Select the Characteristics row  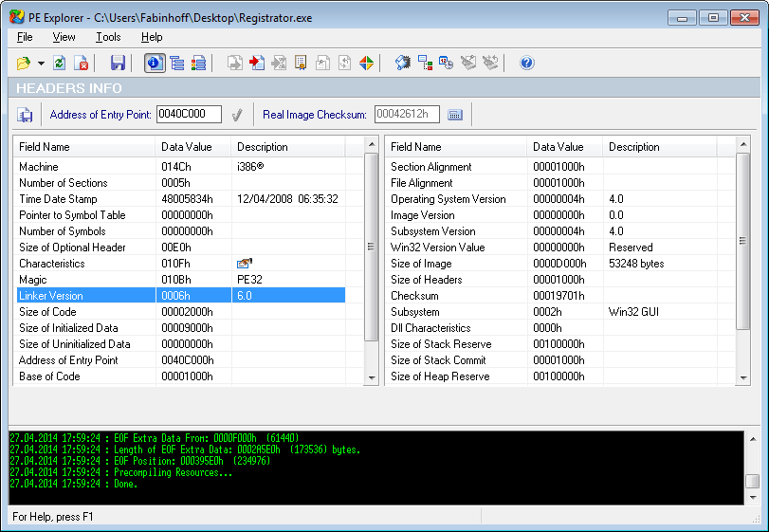coord(179,264)
